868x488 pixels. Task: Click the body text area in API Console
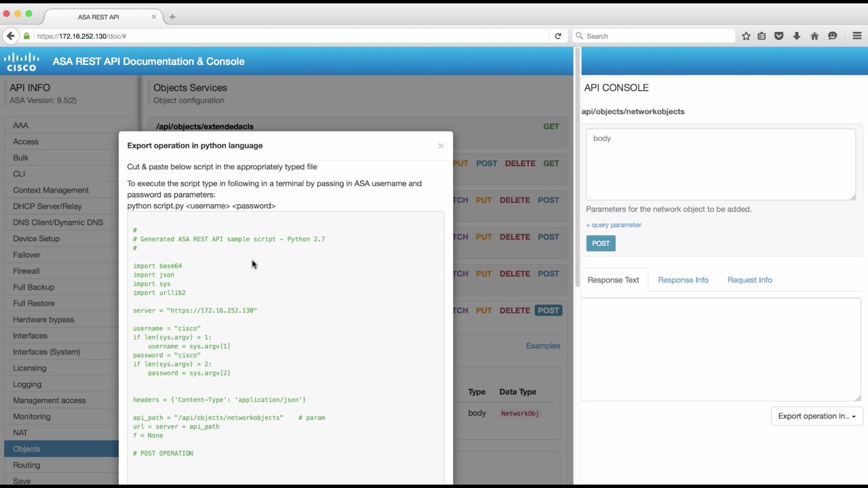coord(721,165)
